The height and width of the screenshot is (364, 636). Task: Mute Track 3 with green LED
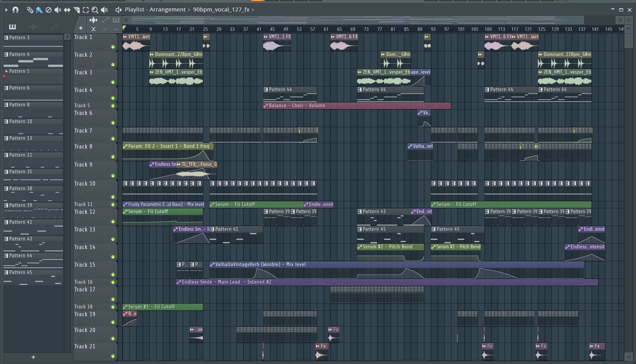coord(113,82)
